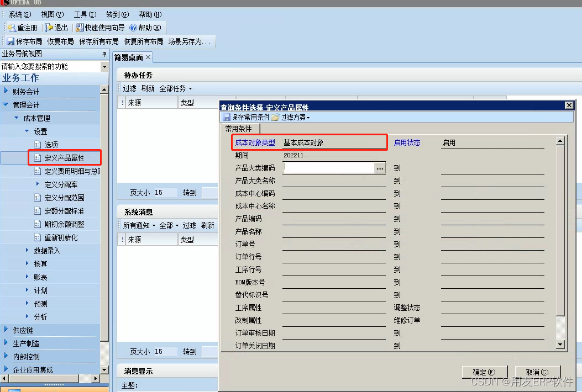Click the 请输入您要搜索的功能 search field
Image resolution: width=582 pixels, height=392 pixels.
(x=50, y=66)
